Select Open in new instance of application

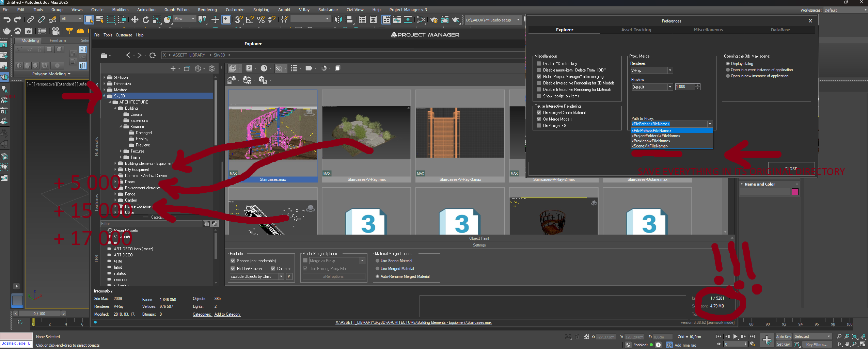pos(728,76)
